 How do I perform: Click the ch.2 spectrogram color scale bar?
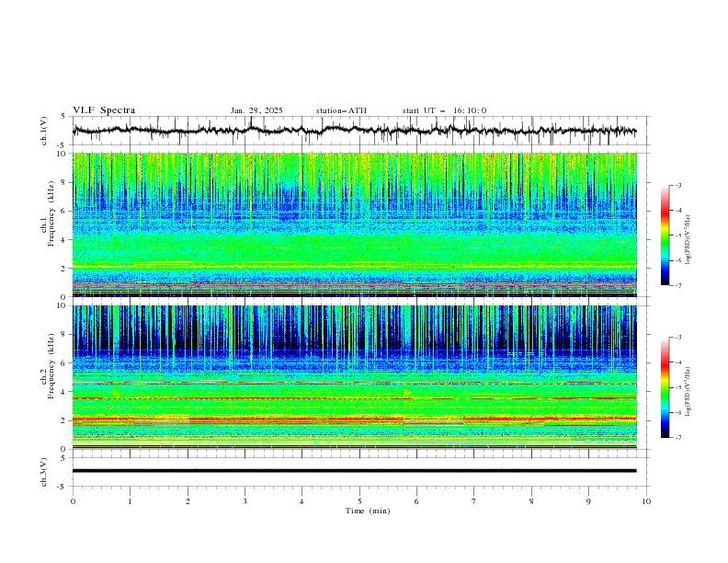[665, 387]
